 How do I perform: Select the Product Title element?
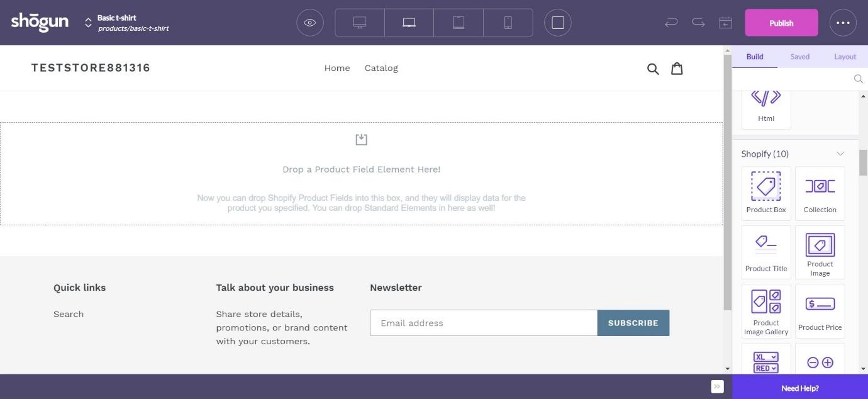pos(766,252)
